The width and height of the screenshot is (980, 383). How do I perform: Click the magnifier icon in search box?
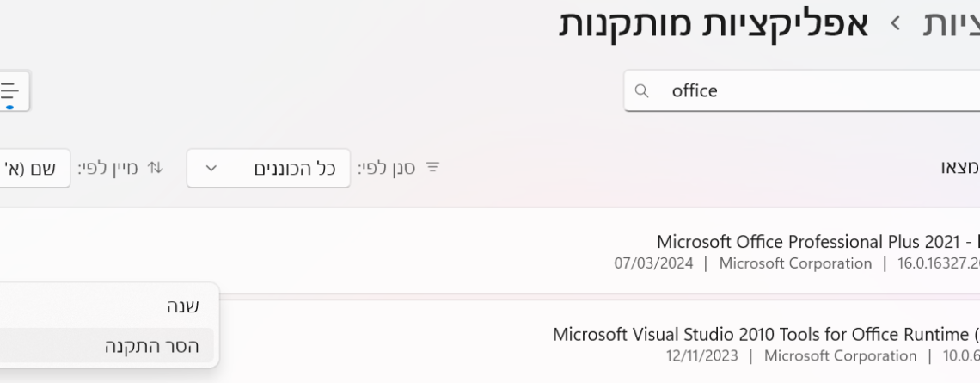[642, 90]
